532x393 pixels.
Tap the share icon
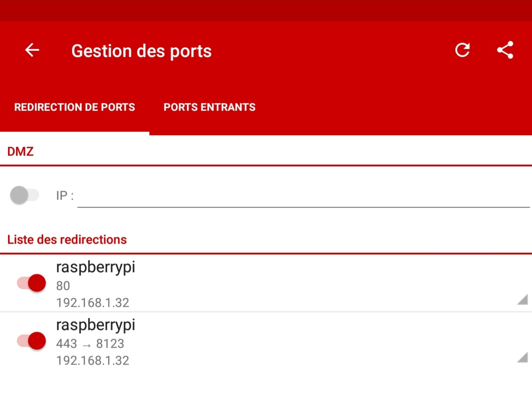[505, 50]
